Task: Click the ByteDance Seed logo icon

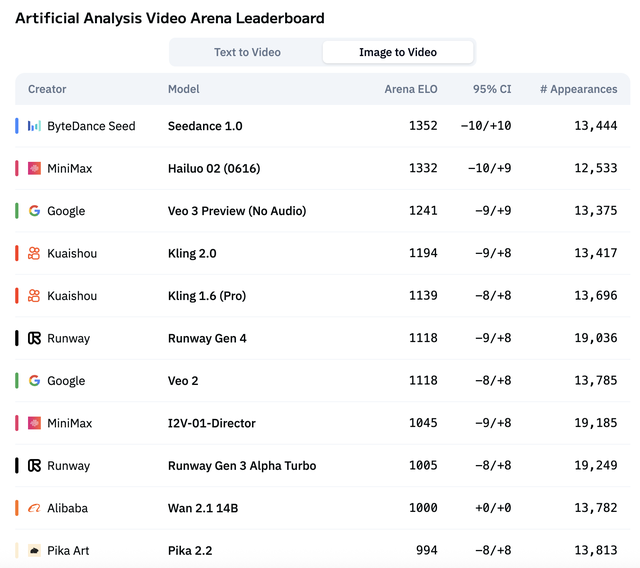Action: 35,126
